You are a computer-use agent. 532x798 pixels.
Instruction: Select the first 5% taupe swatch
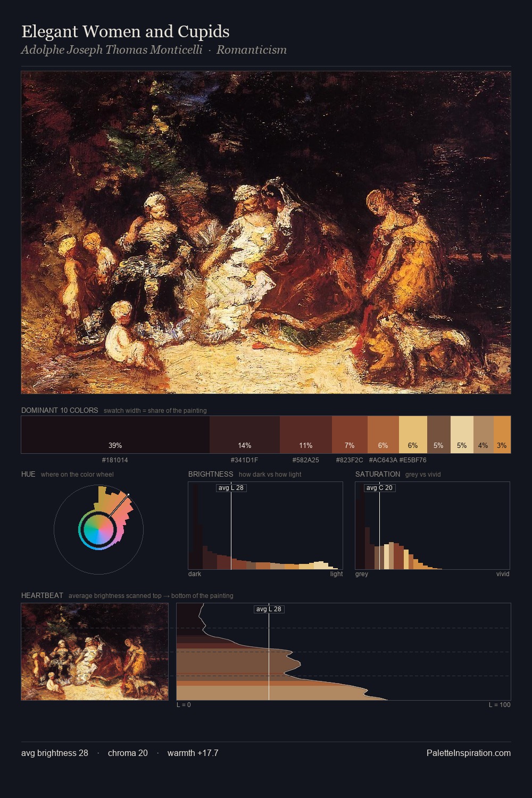pos(439,435)
